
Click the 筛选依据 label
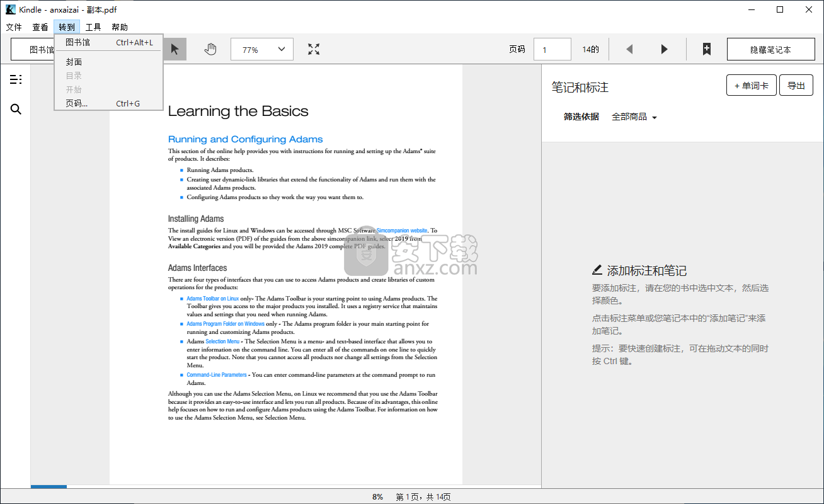tap(581, 117)
